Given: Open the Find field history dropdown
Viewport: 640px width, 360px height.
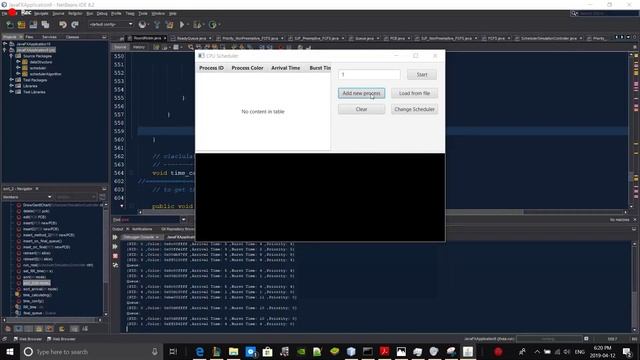Looking at the screenshot, I should (183, 220).
